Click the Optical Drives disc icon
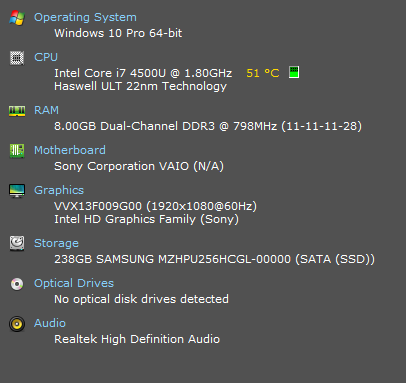Screen dimensions: 406x383 (x=17, y=284)
